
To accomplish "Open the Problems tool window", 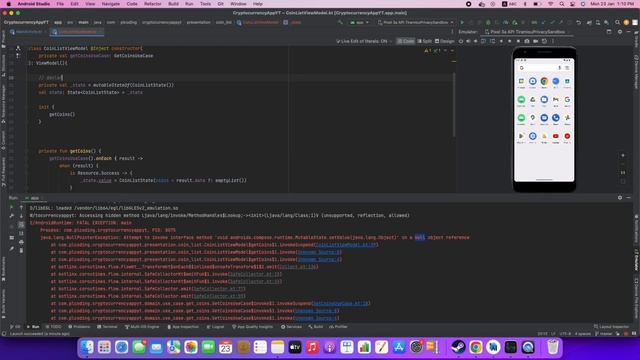I will click(79, 327).
